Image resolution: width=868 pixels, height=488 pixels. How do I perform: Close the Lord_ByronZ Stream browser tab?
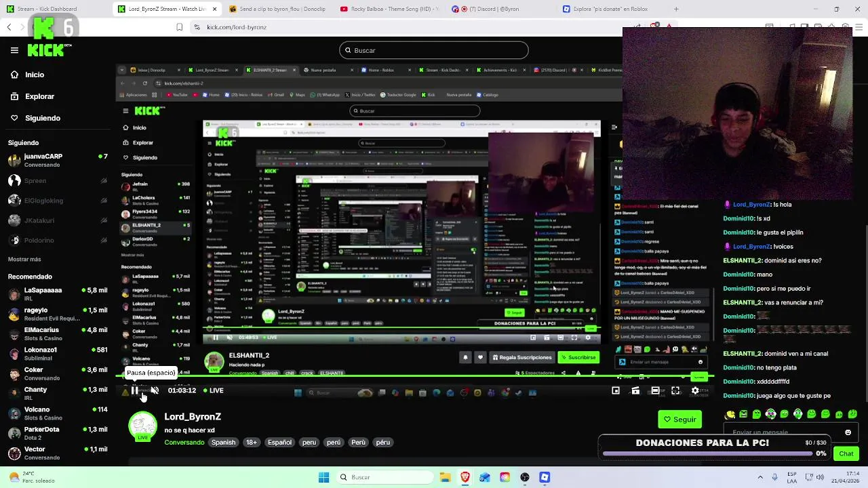(215, 9)
